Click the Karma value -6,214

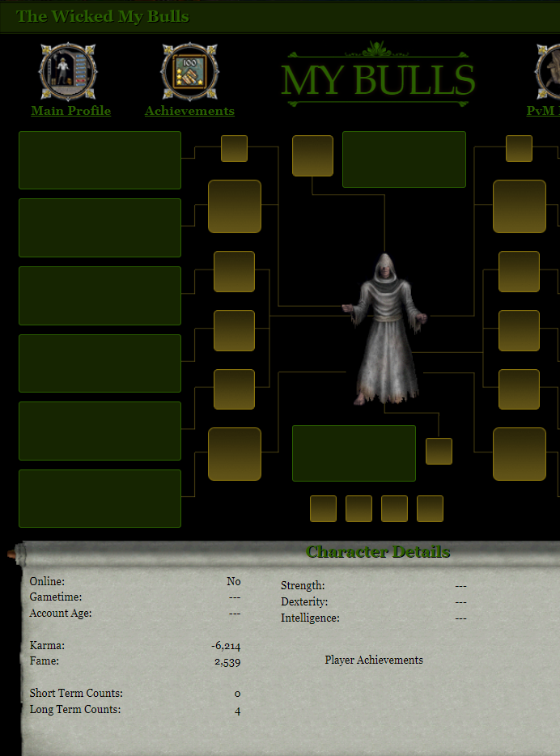point(226,646)
